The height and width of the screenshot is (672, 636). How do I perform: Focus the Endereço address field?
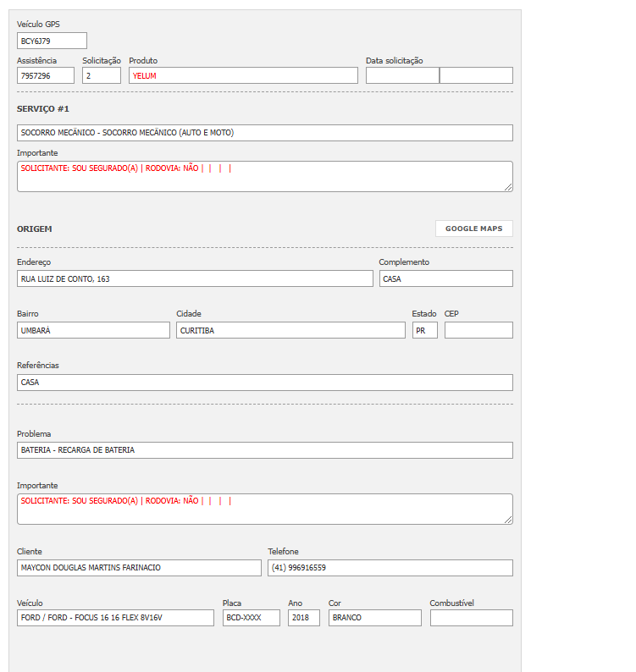pyautogui.click(x=195, y=278)
